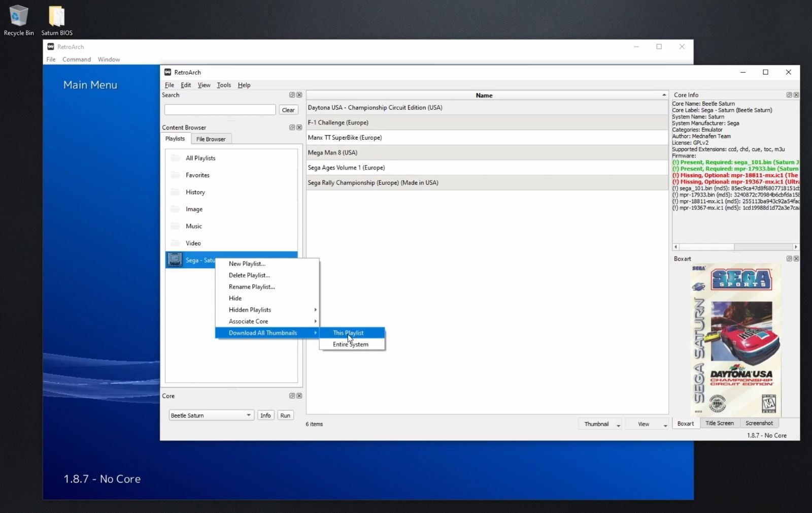
Task: Select F-1 Challenge (Europe) in the list
Action: (487, 122)
